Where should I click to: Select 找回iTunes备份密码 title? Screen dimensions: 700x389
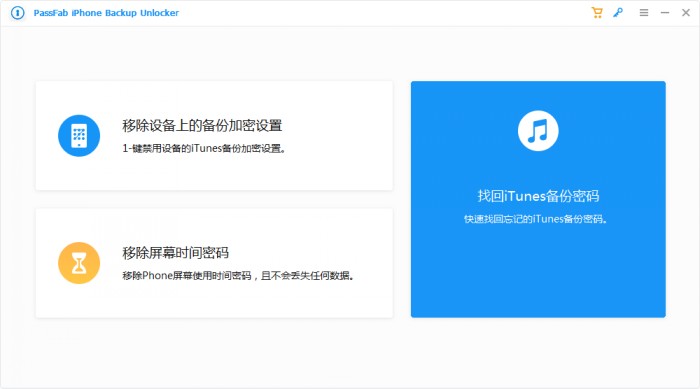point(538,196)
